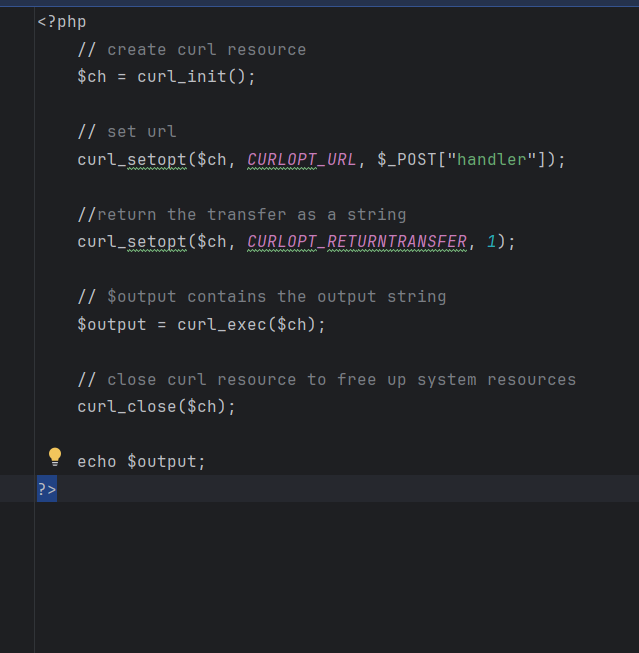Click the "// create curl resource" comment
This screenshot has width=639, height=653.
(x=192, y=49)
